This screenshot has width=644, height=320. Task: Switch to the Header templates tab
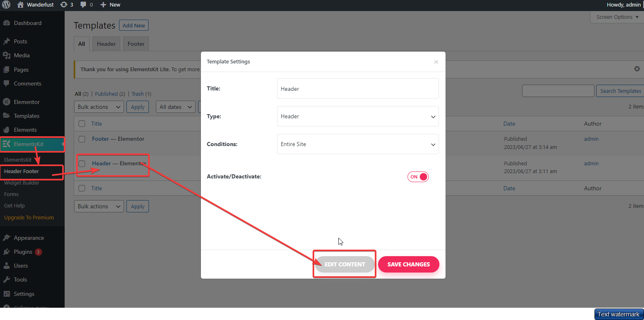click(x=106, y=44)
